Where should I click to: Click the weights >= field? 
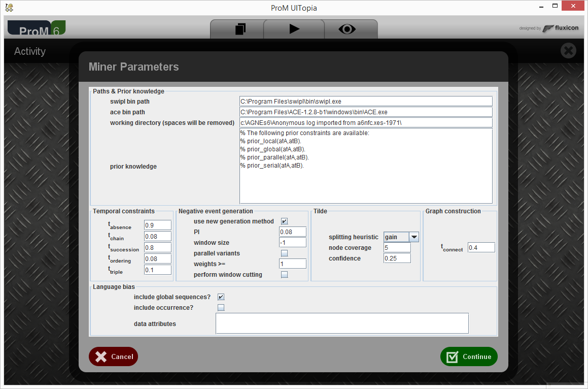coord(293,264)
